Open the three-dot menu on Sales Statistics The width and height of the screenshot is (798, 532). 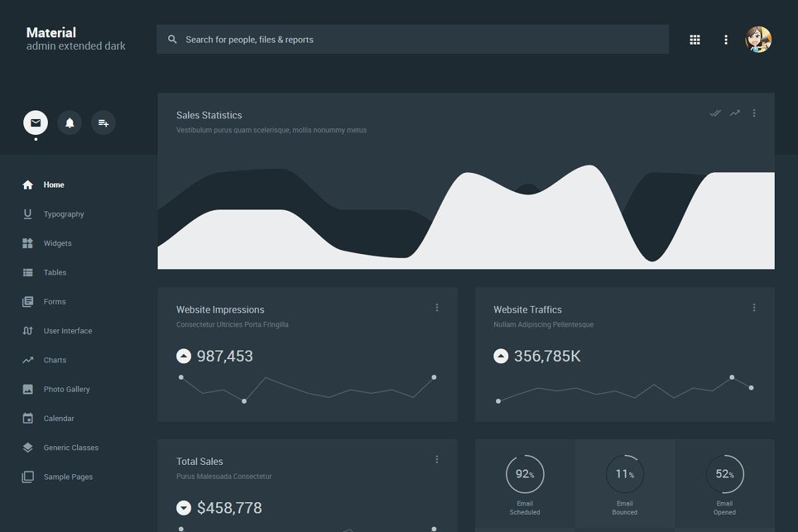[x=753, y=113]
